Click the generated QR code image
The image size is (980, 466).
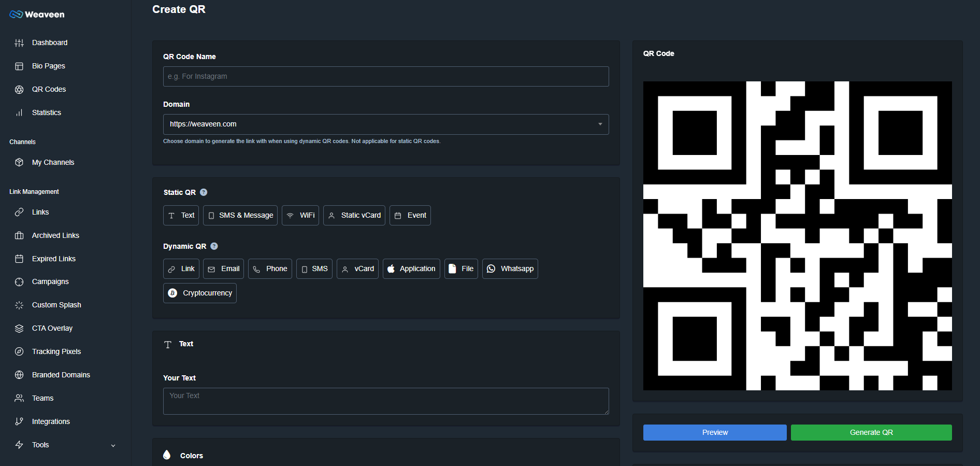click(x=798, y=236)
